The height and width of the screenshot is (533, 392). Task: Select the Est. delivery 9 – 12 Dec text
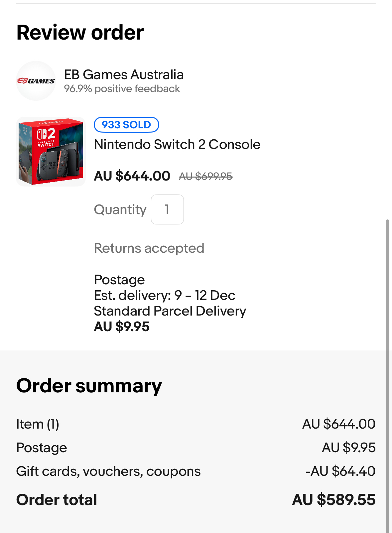pos(165,295)
